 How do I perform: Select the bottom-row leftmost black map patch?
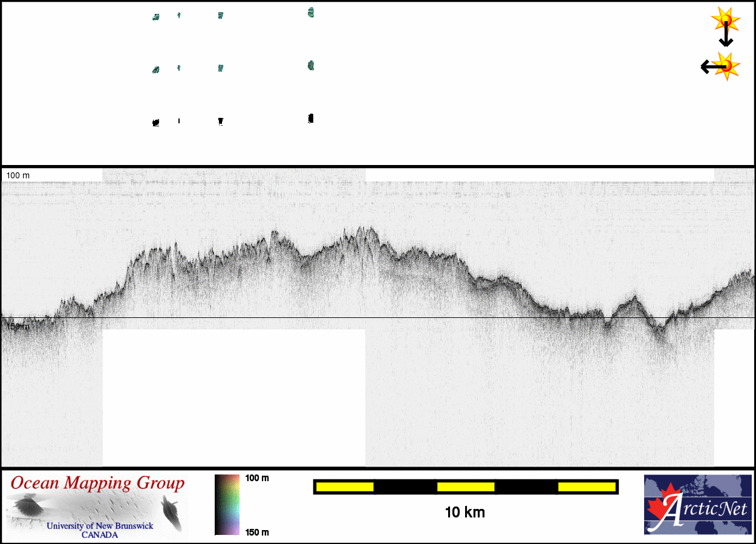(155, 123)
